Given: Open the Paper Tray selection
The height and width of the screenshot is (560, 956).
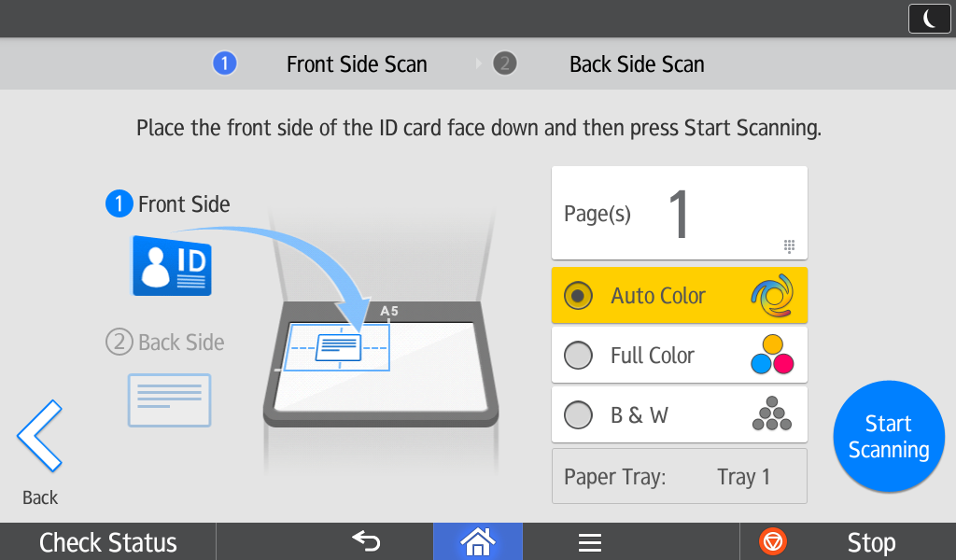Looking at the screenshot, I should pos(679,477).
